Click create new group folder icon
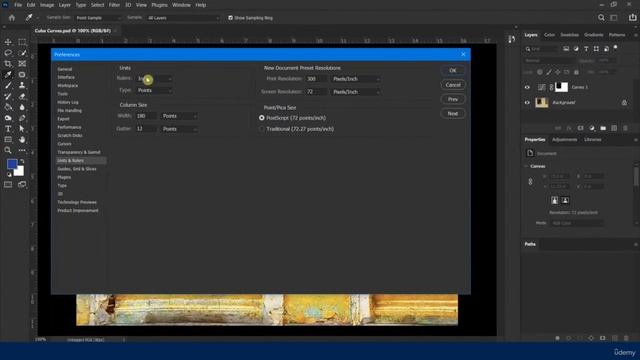Image resolution: width=640 pixels, height=360 pixels. [603, 128]
